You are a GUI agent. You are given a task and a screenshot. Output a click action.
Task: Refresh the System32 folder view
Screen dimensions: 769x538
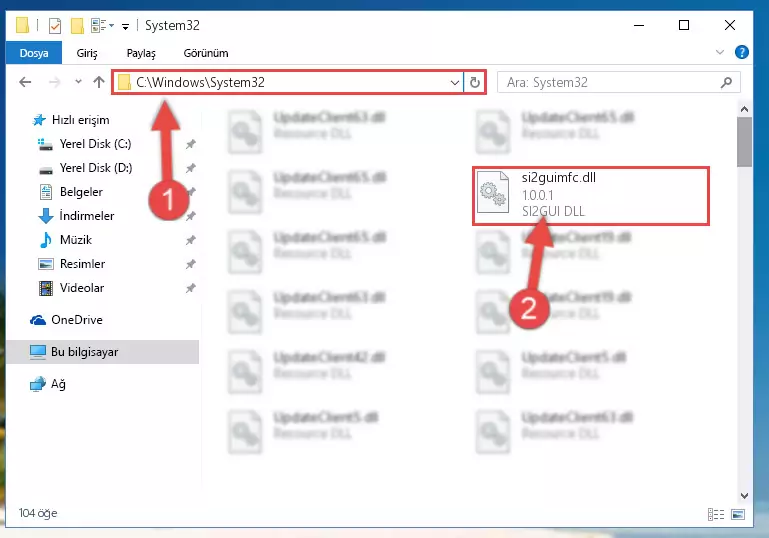[475, 82]
